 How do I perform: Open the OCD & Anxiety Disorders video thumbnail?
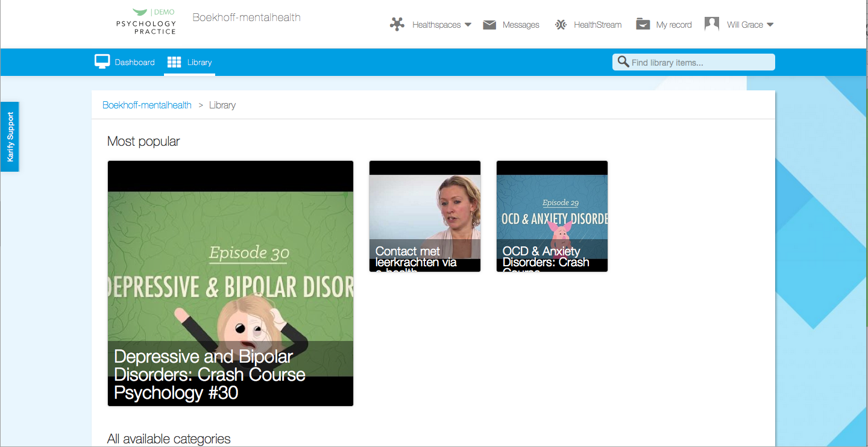coord(552,216)
